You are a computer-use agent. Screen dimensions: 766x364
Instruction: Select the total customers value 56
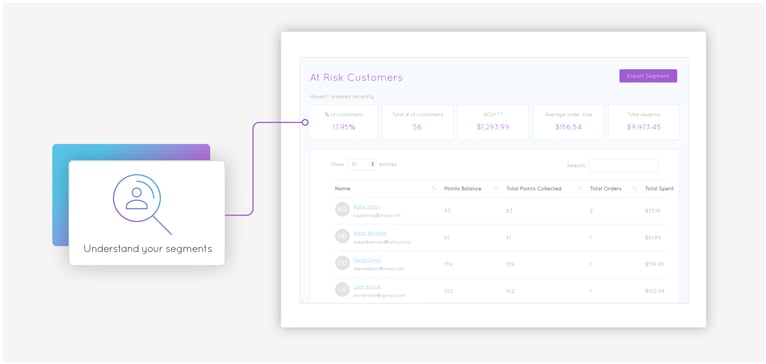(x=417, y=127)
